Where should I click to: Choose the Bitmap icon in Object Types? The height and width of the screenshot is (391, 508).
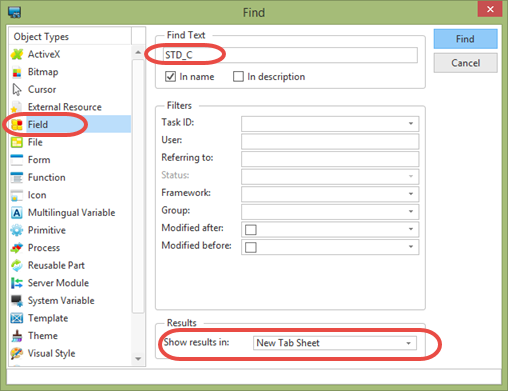tap(17, 72)
